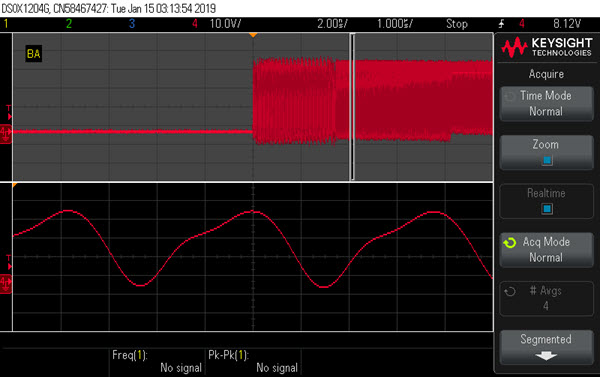Click the Keysight Technologies logo
Image resolution: width=600 pixels, height=377 pixels.
(x=546, y=47)
